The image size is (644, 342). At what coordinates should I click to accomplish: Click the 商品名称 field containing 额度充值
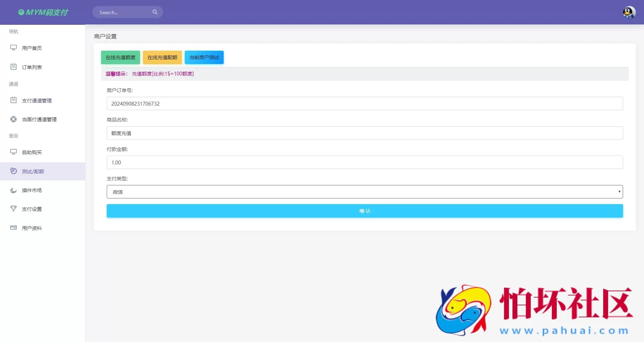tap(365, 133)
